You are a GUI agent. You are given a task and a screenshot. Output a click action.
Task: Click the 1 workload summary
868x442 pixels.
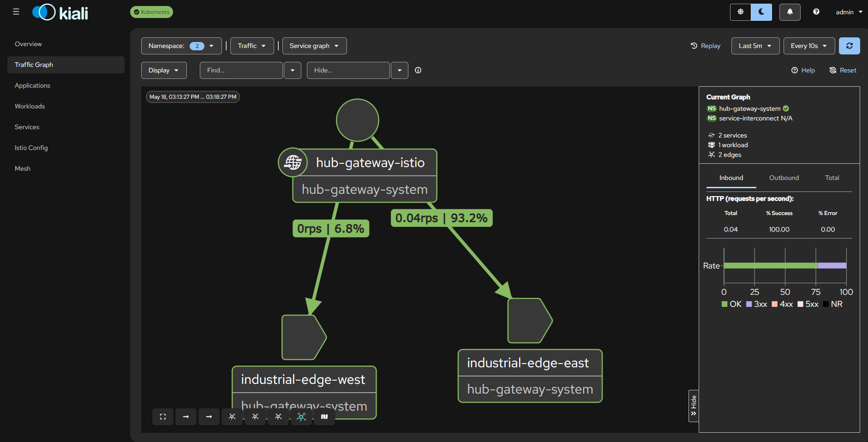click(x=728, y=145)
